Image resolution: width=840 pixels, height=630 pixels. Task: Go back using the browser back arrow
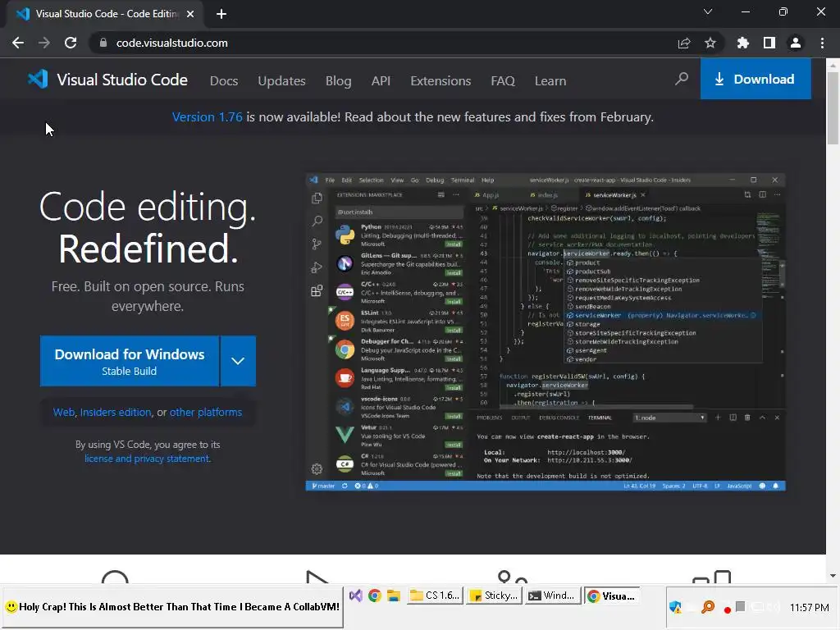click(x=18, y=43)
